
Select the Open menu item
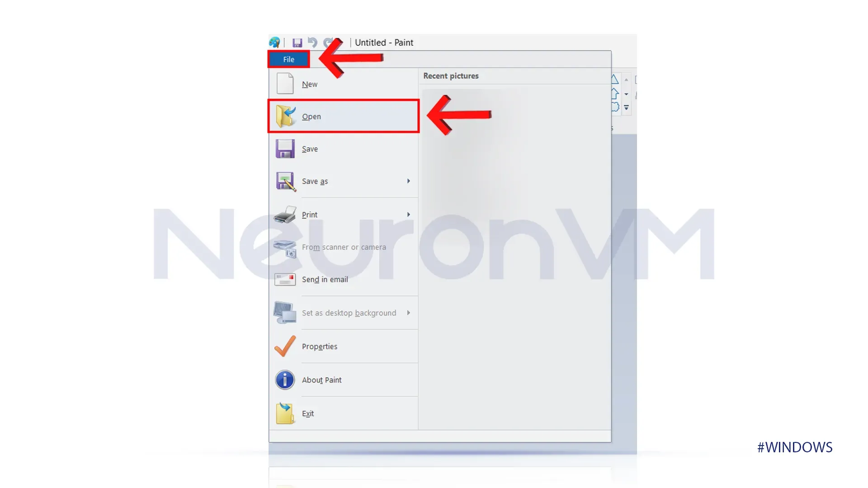[x=344, y=116]
